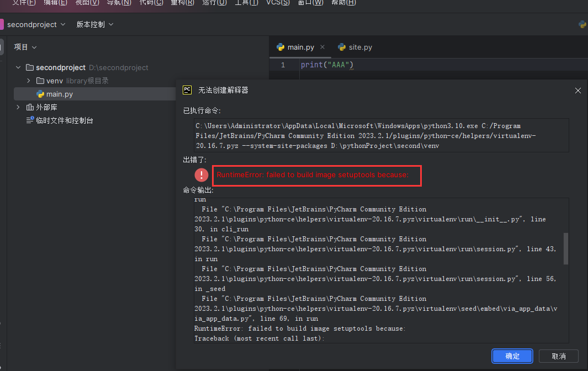Viewport: 588px width, 371px height.
Task: Expand the venv folder
Action: tap(29, 81)
